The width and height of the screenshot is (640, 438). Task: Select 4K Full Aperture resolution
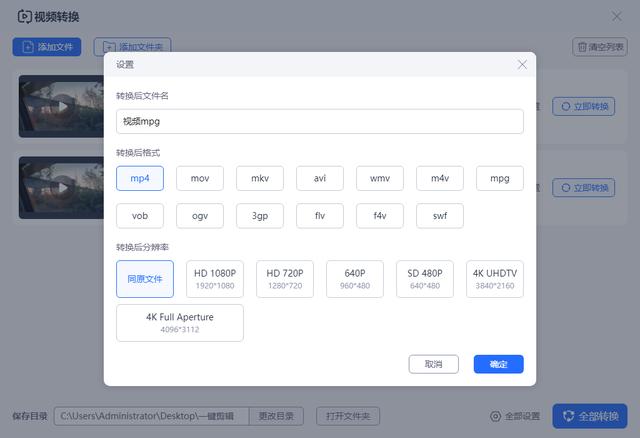coord(180,323)
